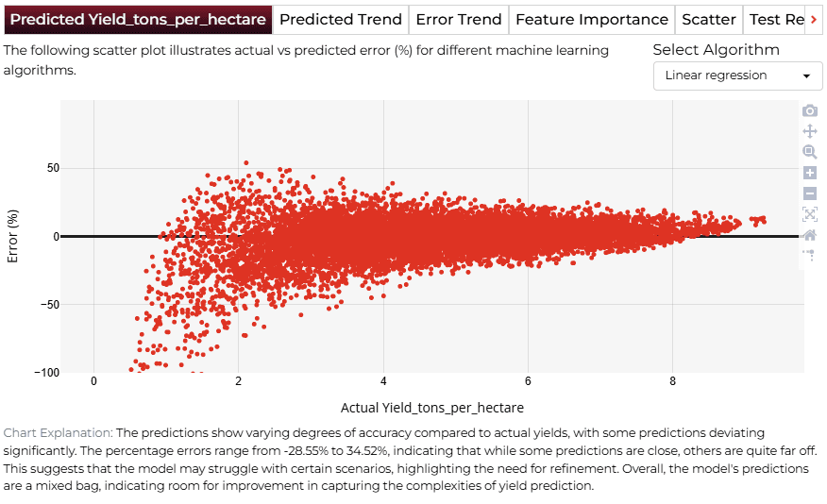
Task: Autoscale the chart axes
Action: [x=810, y=214]
